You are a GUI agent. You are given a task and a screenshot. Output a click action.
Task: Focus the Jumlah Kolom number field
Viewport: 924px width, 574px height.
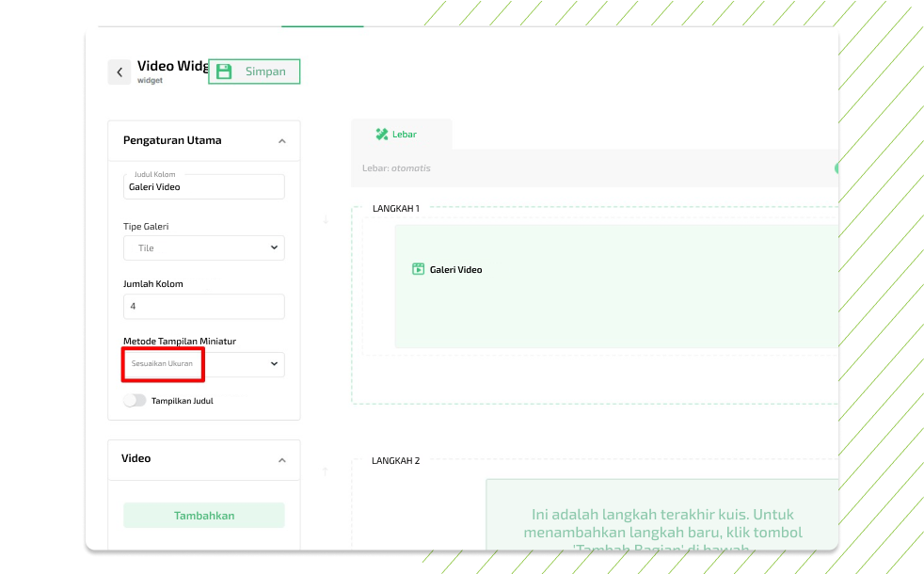click(x=204, y=306)
